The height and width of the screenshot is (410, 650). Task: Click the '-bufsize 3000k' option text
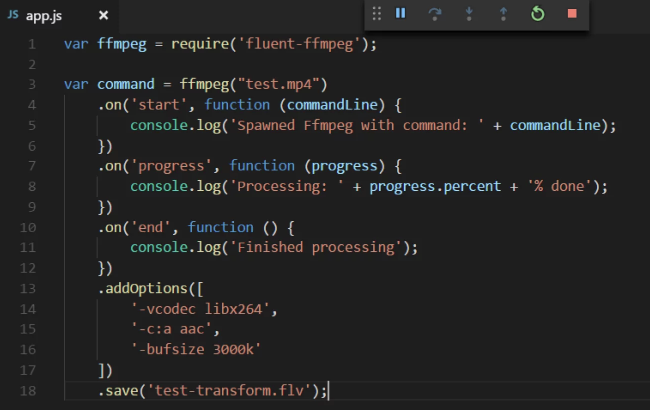click(196, 349)
